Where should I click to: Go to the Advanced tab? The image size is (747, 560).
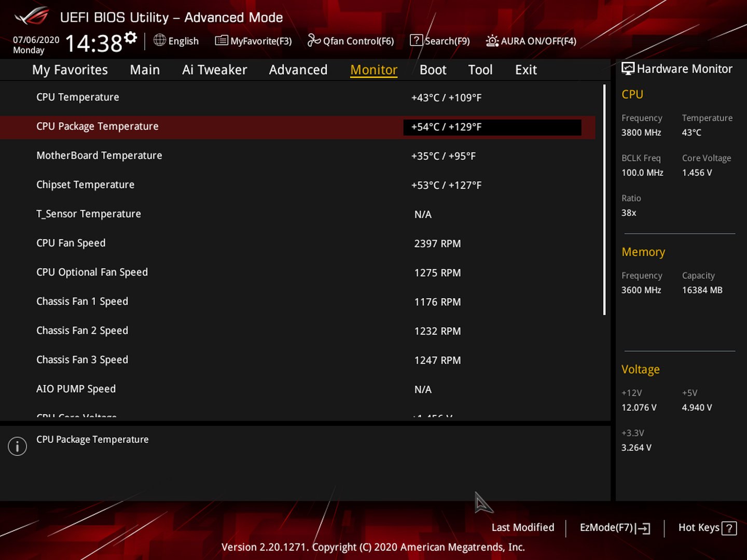coord(298,70)
